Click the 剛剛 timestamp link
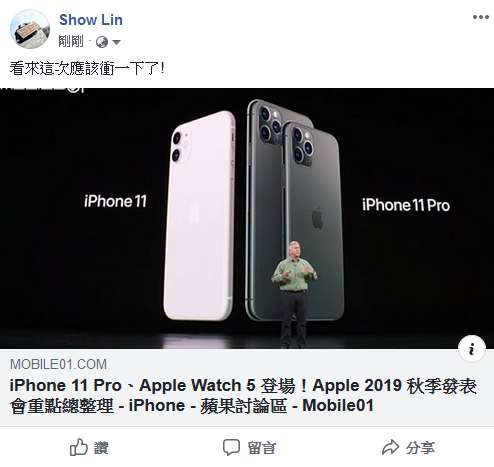This screenshot has width=494, height=467. (71, 42)
